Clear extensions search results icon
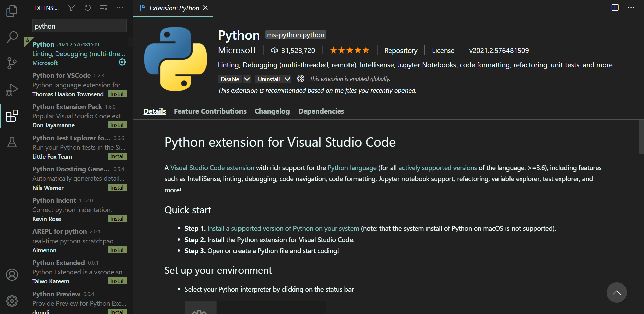The image size is (644, 314). coord(104,8)
